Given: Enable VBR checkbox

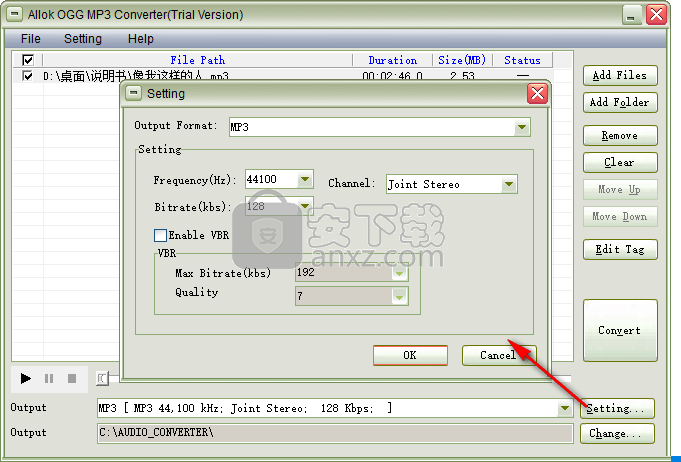Looking at the screenshot, I should (x=160, y=235).
